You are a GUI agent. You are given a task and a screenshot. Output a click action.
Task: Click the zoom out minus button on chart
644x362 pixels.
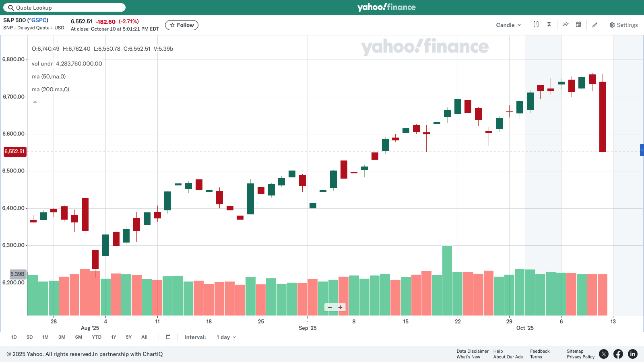click(330, 307)
